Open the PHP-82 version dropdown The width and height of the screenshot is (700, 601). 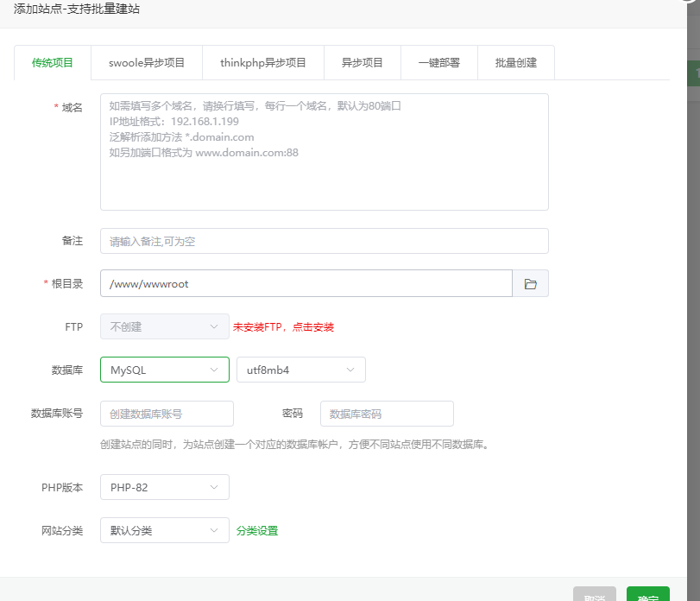pos(164,487)
